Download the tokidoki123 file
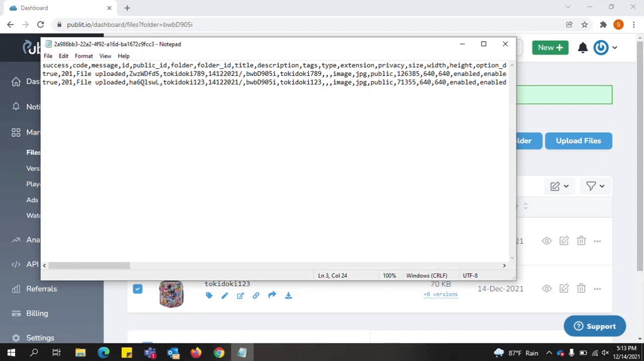The height and width of the screenshot is (361, 644). coord(288,296)
